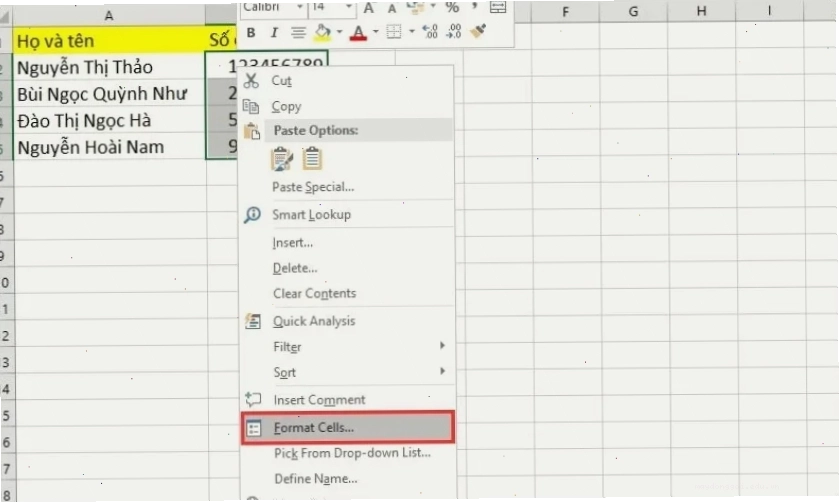
Task: Apply the red font color A
Action: 358,33
